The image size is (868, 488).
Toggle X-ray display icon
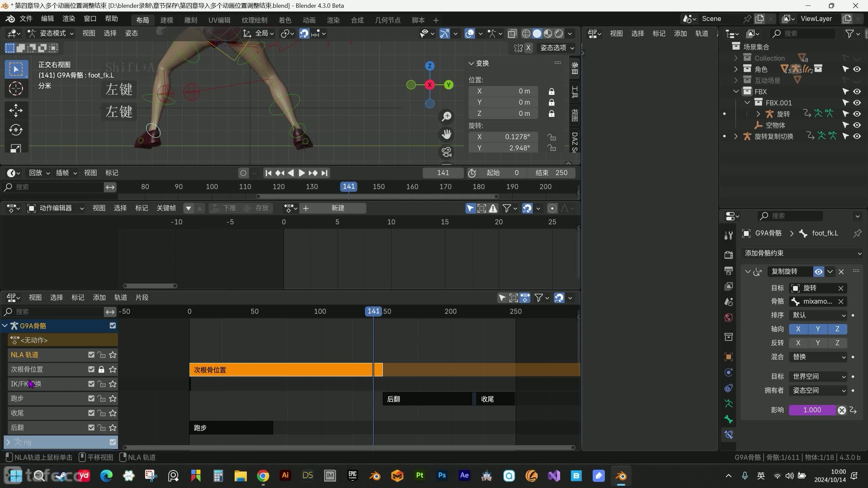tap(512, 34)
